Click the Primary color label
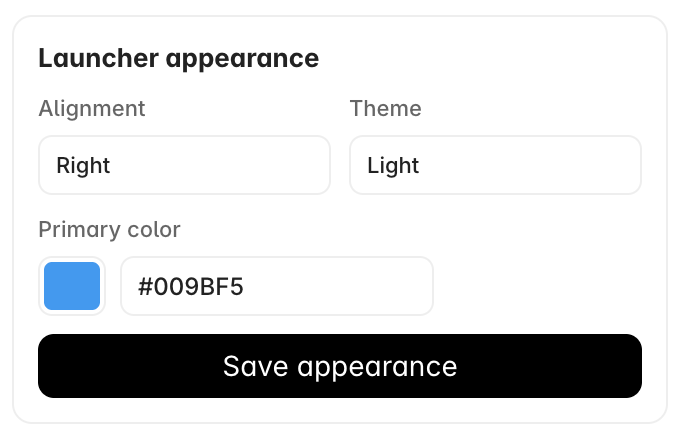 point(109,230)
